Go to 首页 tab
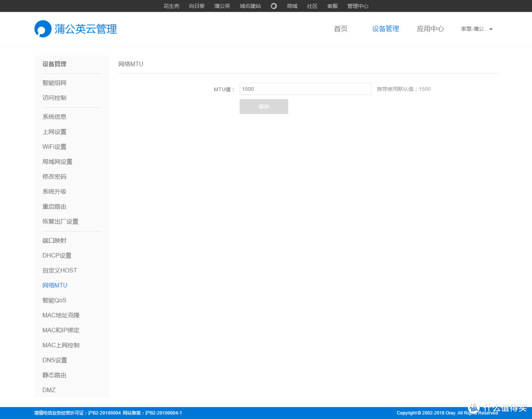Viewport: 532px width, 419px height. click(x=341, y=29)
